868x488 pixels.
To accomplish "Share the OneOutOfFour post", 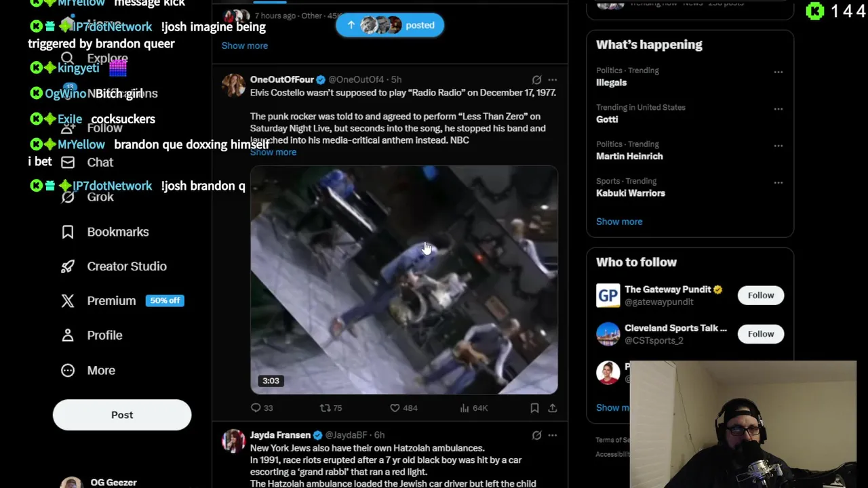I will coord(553,408).
